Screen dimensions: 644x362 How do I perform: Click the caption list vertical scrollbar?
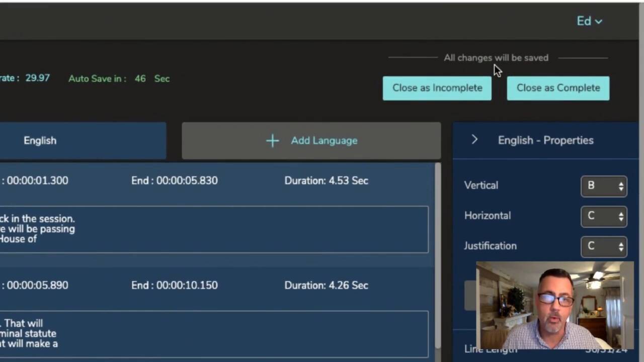[x=438, y=251]
